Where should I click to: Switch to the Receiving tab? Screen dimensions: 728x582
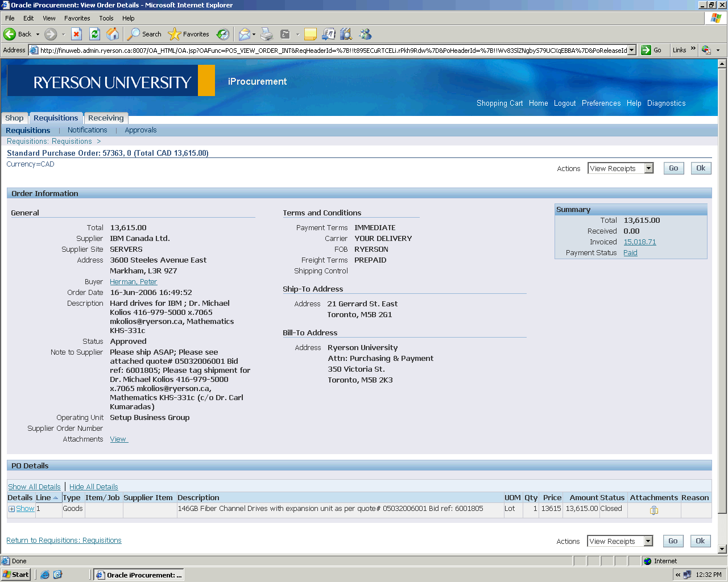click(x=106, y=118)
